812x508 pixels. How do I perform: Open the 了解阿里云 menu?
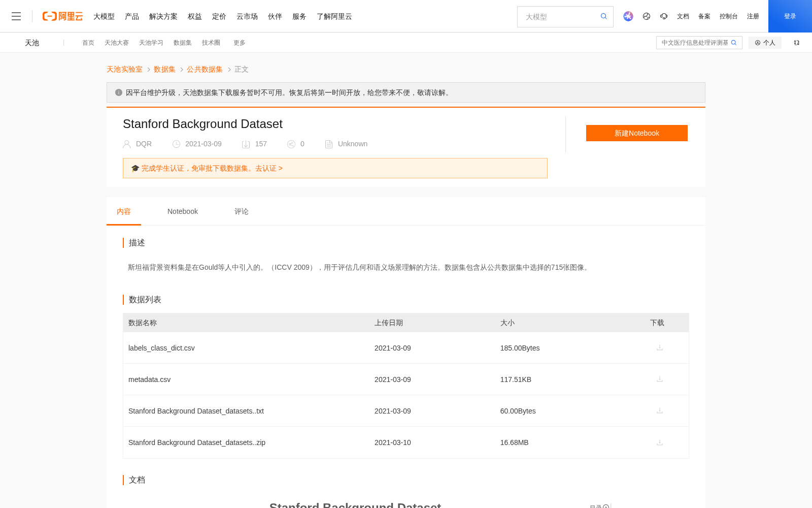[x=334, y=16]
